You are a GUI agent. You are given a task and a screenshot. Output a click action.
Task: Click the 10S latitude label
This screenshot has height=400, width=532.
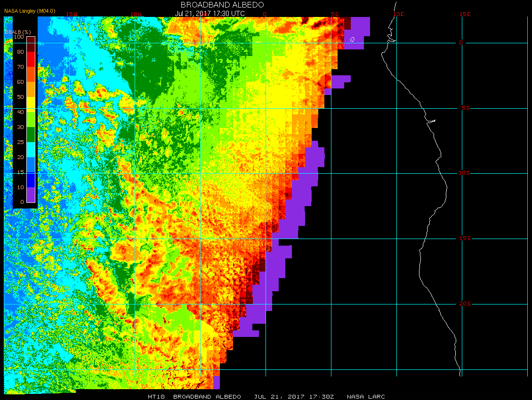point(465,173)
